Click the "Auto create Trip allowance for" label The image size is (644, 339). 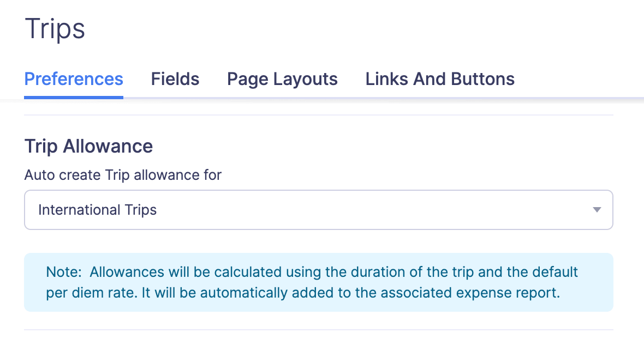tap(123, 175)
